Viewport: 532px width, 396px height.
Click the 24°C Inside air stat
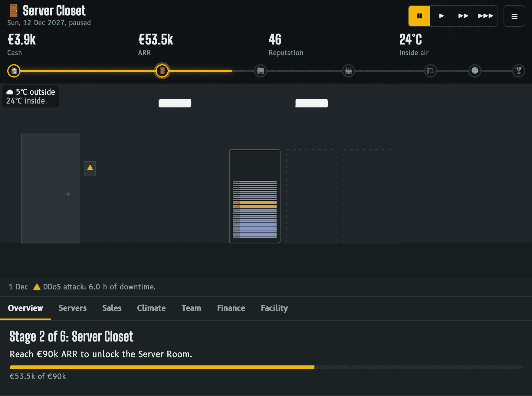tap(414, 45)
